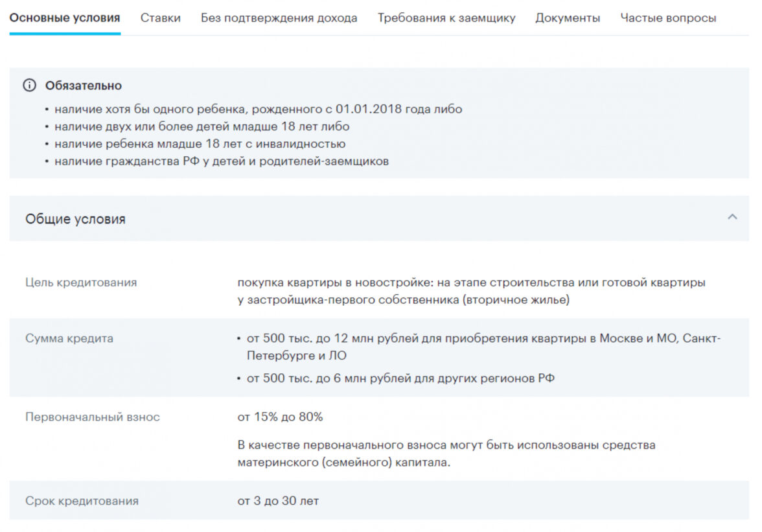Click the 'от 15% до 80%' value text
Image resolution: width=762 pixels, height=532 pixels.
(x=280, y=417)
